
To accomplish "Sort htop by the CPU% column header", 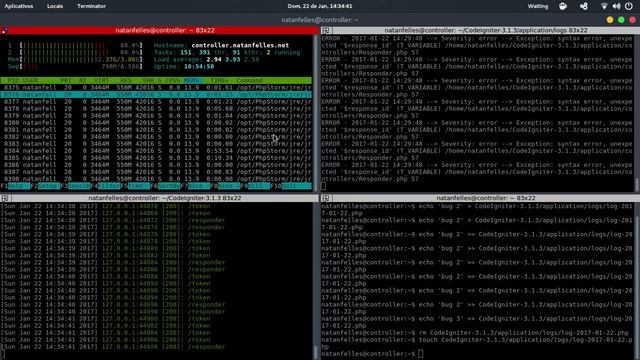I will (x=173, y=80).
